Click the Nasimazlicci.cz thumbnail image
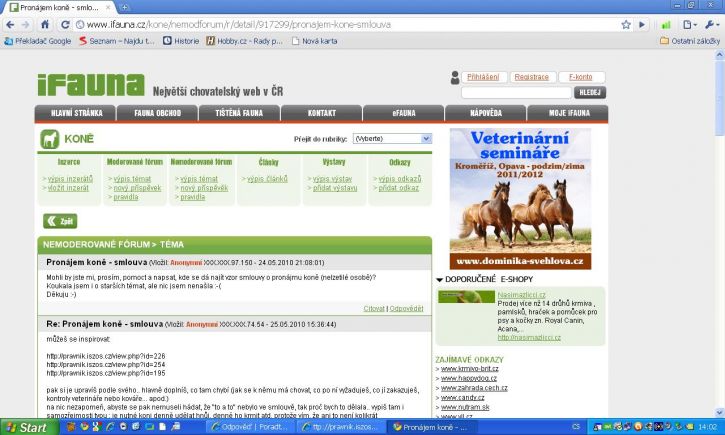This screenshot has width=725, height=435. pyautogui.click(x=466, y=296)
